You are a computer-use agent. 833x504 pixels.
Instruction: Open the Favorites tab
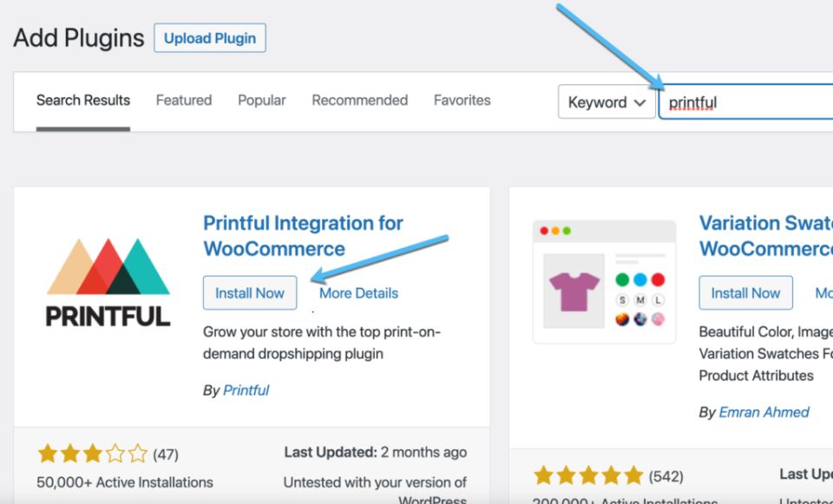coord(462,101)
